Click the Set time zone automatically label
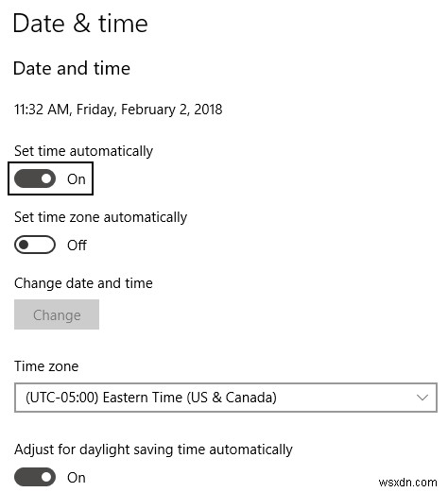The image size is (448, 492). click(x=100, y=217)
